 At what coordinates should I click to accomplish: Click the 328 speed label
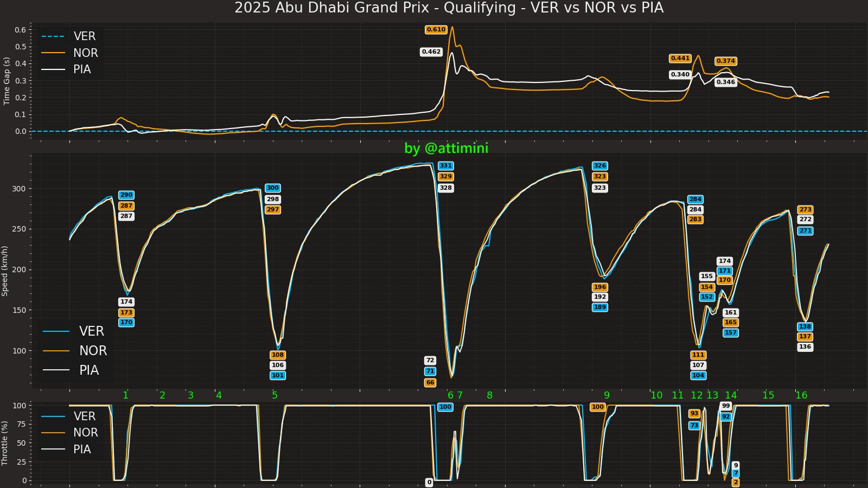(446, 188)
